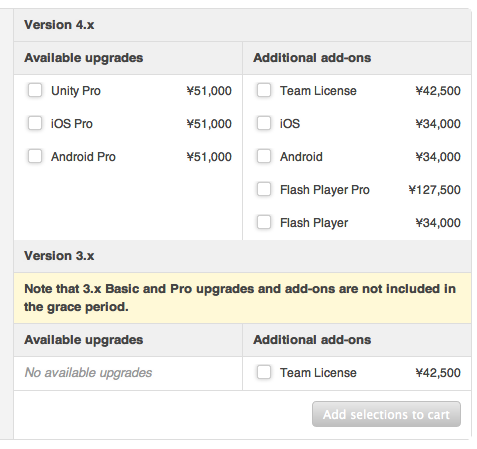477x449 pixels.
Task: Check the Flash Player add-on checkbox
Action: [x=264, y=222]
